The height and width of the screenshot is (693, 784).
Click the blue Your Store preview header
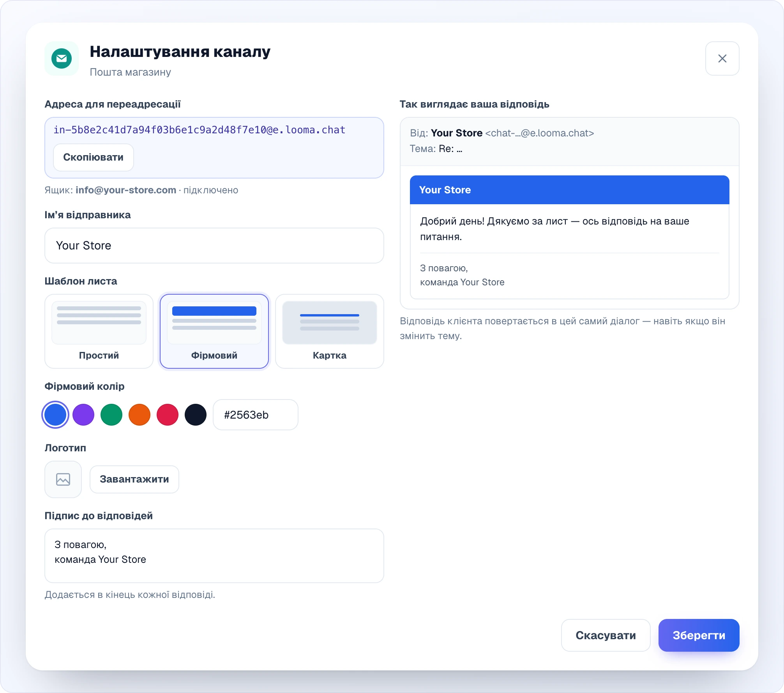click(569, 190)
